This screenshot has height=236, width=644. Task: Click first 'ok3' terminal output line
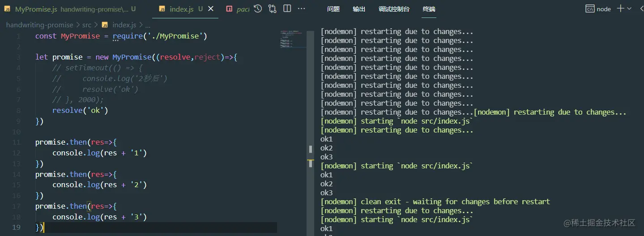tap(327, 157)
